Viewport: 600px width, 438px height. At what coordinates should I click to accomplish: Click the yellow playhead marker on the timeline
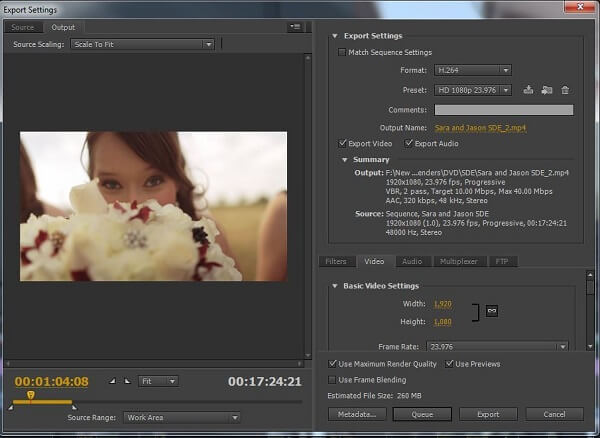(x=31, y=396)
